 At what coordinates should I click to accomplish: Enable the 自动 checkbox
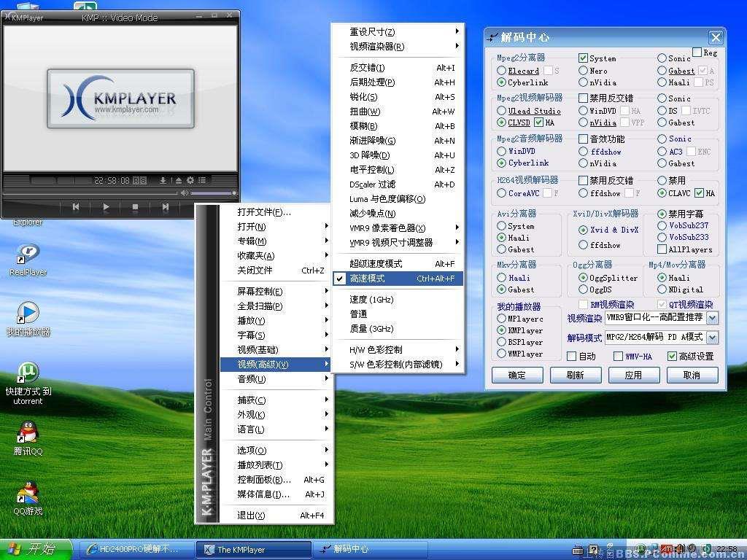tap(572, 357)
